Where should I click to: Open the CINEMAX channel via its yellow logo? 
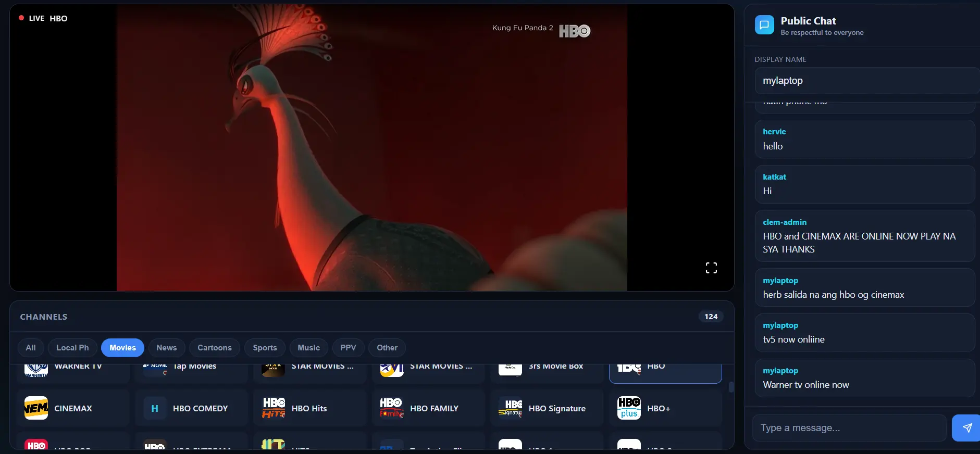pyautogui.click(x=36, y=408)
